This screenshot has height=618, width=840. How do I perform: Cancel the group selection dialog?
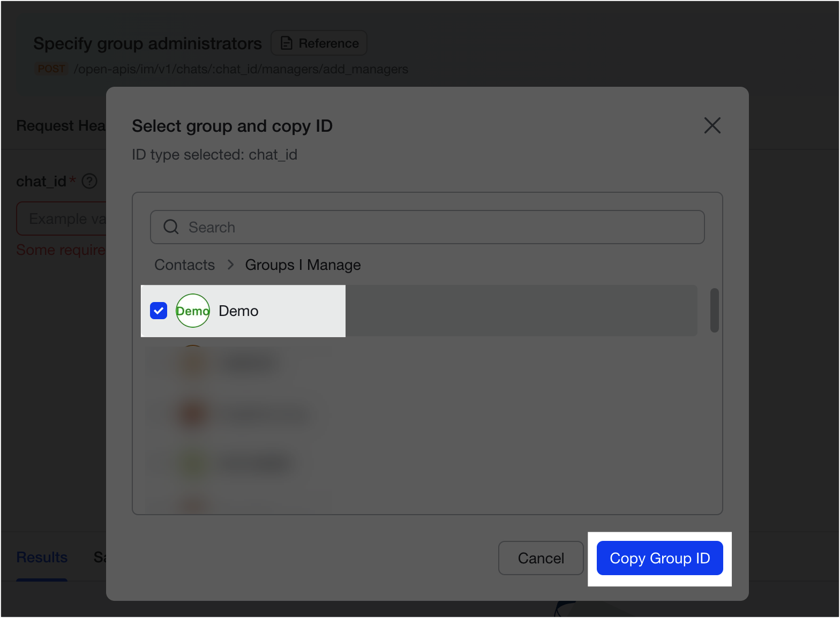(541, 558)
